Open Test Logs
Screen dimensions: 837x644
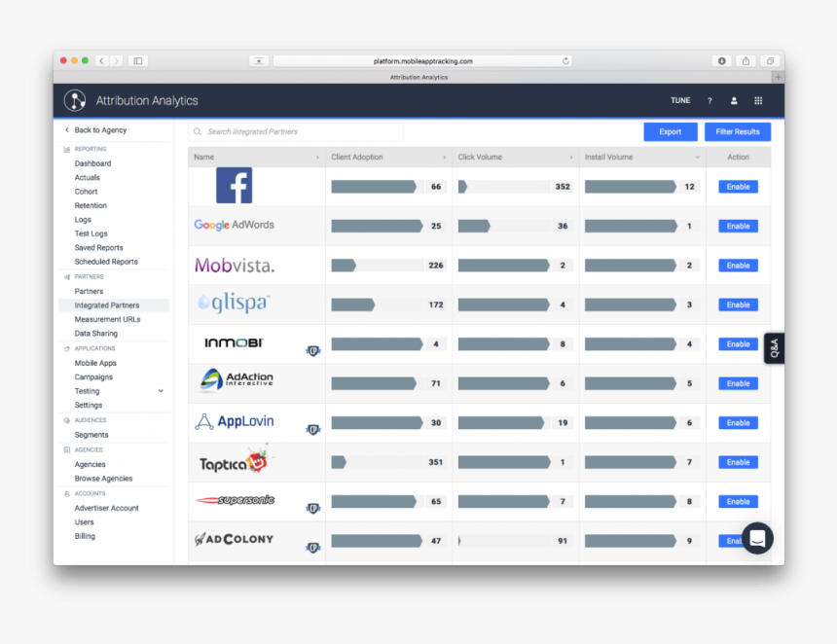pos(91,233)
